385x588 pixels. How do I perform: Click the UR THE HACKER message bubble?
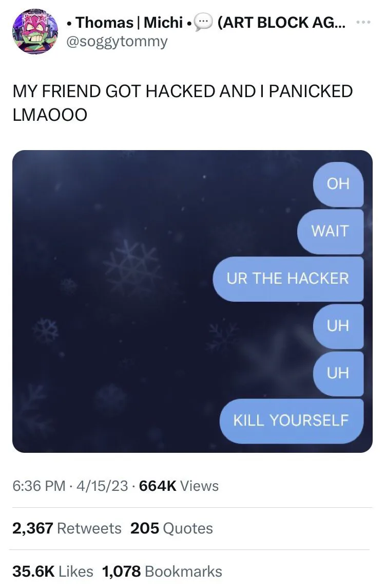point(288,279)
